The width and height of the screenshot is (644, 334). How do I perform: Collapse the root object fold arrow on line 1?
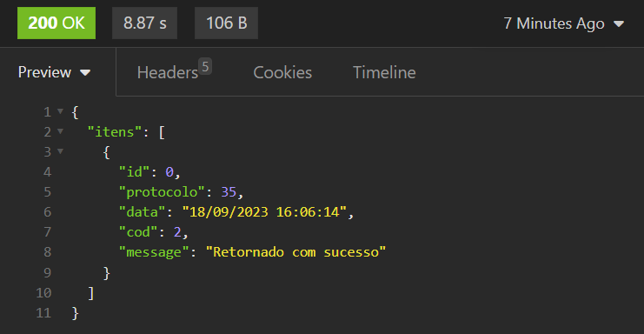click(x=60, y=111)
